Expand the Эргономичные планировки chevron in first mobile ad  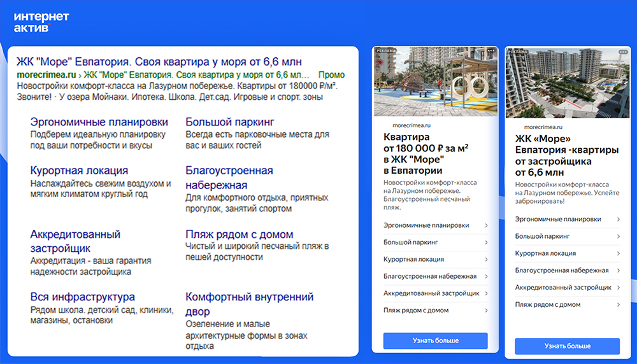tap(486, 226)
